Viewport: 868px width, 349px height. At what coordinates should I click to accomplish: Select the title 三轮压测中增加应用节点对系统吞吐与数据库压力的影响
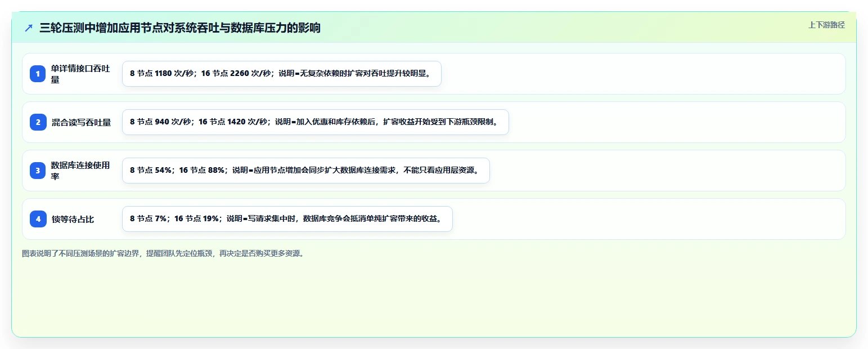180,28
